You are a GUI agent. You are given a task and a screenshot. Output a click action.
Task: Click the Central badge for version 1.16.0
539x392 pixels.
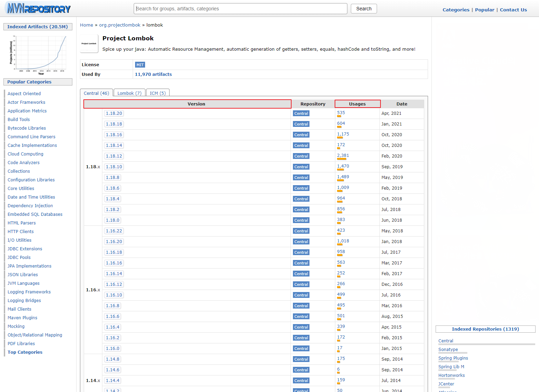tap(301, 349)
